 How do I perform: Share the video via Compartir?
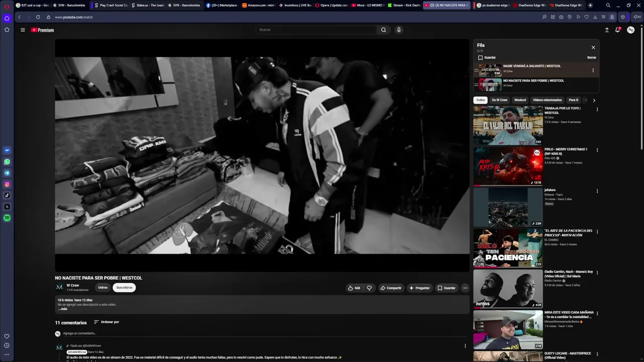click(391, 288)
